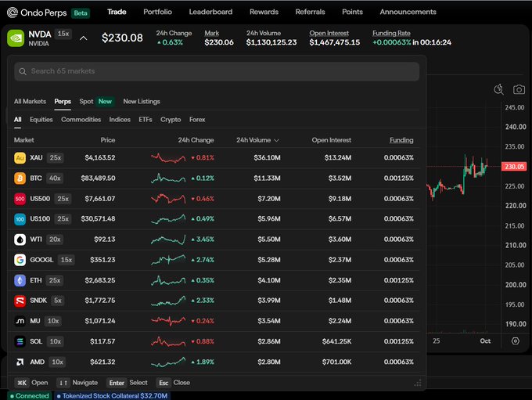532x400 pixels.
Task: Sort by the Price column header
Action: [107, 140]
